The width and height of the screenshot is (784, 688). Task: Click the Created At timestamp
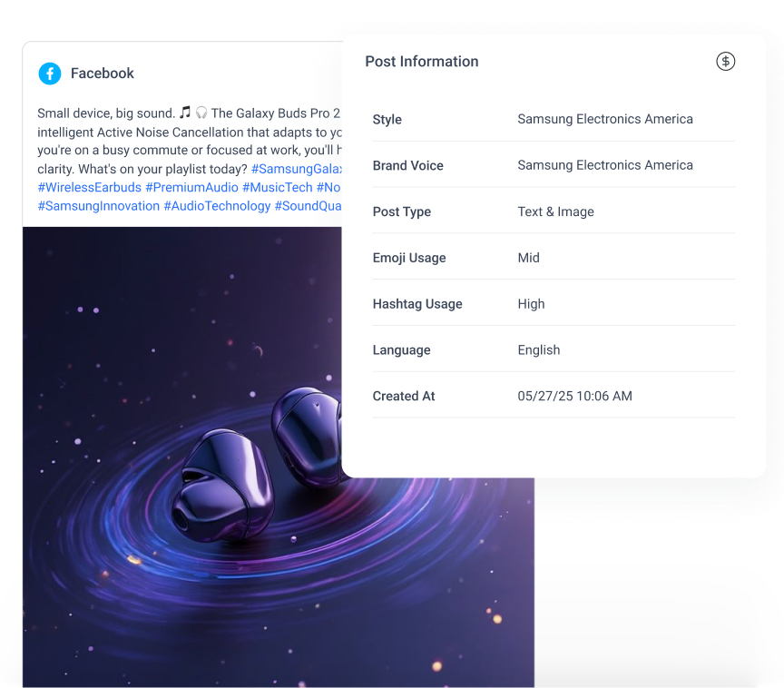click(574, 396)
